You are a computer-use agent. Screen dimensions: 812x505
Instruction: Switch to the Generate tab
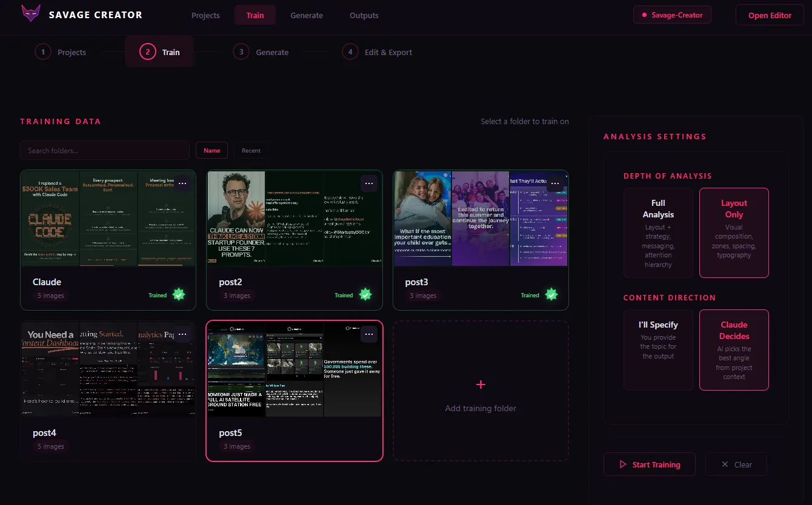(307, 15)
